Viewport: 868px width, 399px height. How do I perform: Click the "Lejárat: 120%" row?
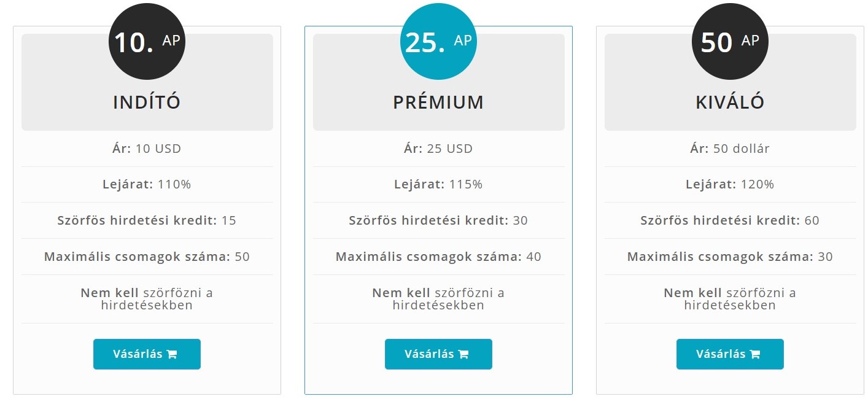tap(730, 184)
